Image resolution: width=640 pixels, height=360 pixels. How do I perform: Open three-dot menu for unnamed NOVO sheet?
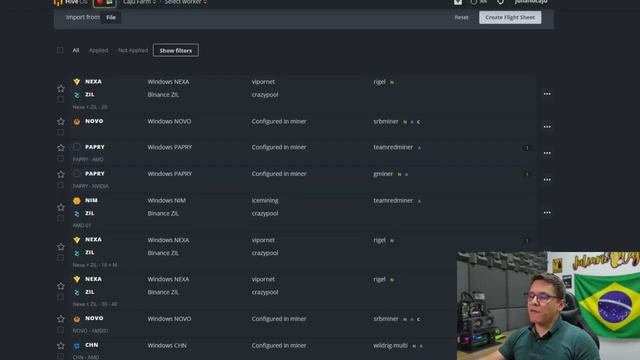(x=547, y=127)
